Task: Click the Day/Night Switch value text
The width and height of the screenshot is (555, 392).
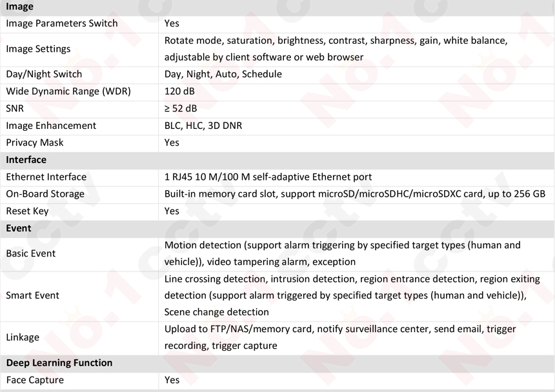Action: [x=223, y=74]
